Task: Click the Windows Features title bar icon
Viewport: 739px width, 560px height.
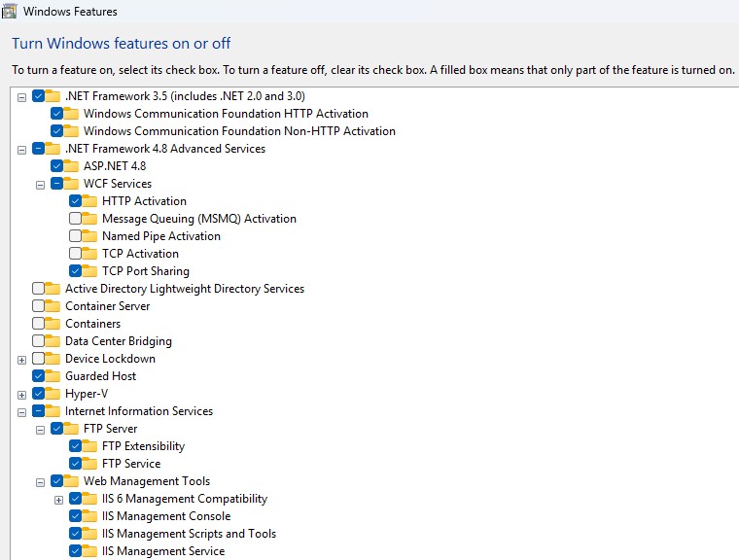Action: [x=10, y=12]
